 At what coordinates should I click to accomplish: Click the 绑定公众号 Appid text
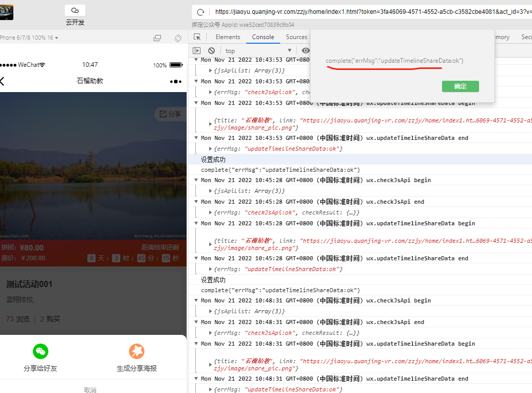(243, 25)
